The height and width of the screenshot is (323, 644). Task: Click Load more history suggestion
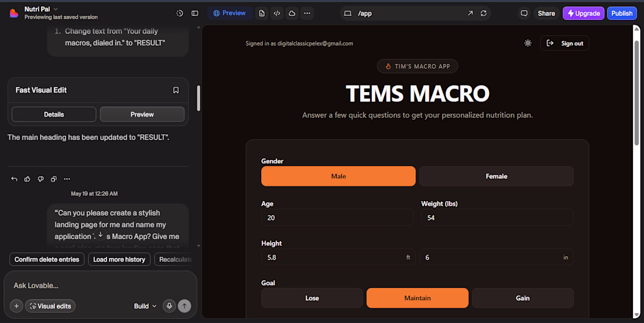pos(119,259)
